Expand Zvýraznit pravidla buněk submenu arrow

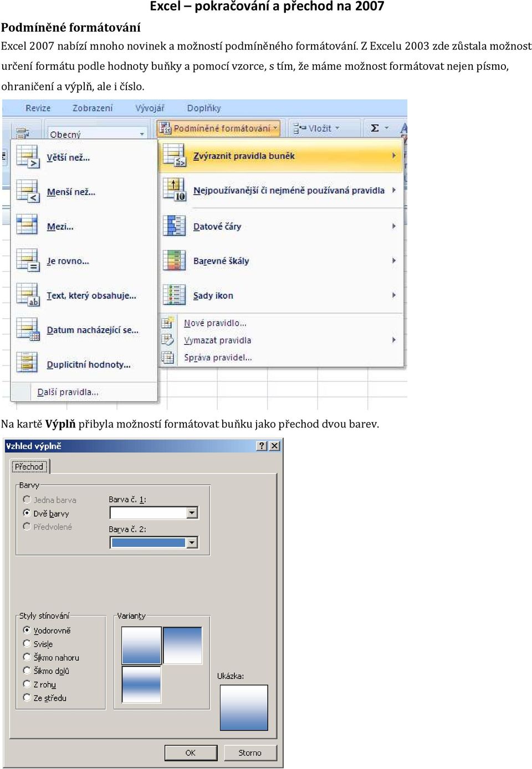[x=394, y=155]
